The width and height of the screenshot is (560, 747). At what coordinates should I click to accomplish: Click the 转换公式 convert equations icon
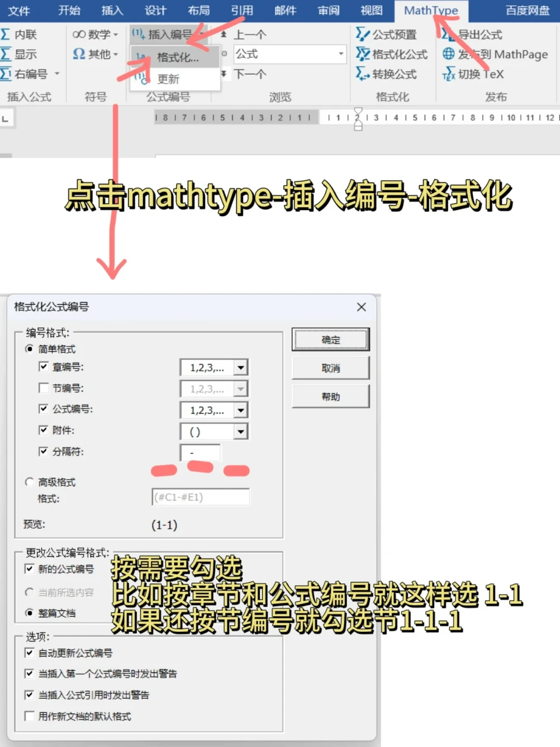point(362,74)
